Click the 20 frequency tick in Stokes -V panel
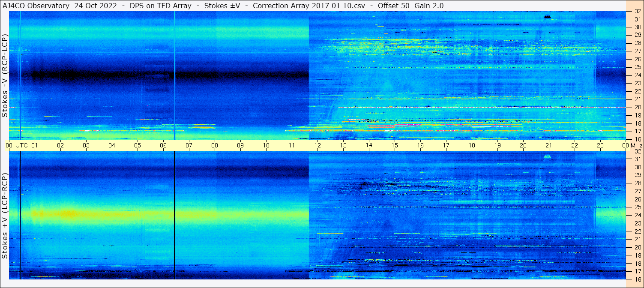This screenshot has height=288, width=644. point(637,107)
